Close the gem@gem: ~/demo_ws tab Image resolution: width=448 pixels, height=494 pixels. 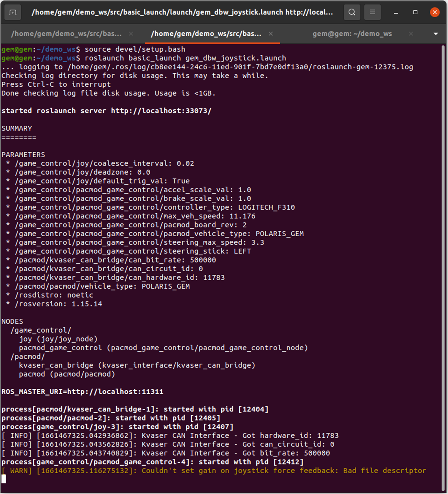click(x=411, y=34)
